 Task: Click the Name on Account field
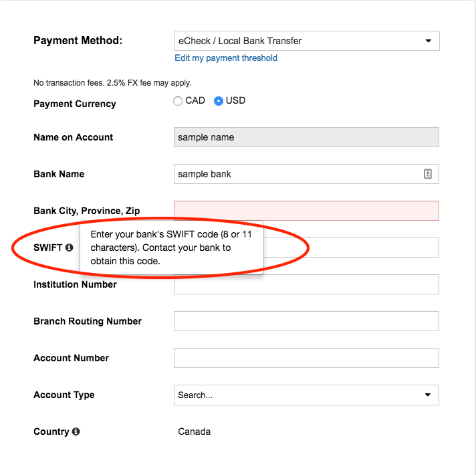click(306, 137)
